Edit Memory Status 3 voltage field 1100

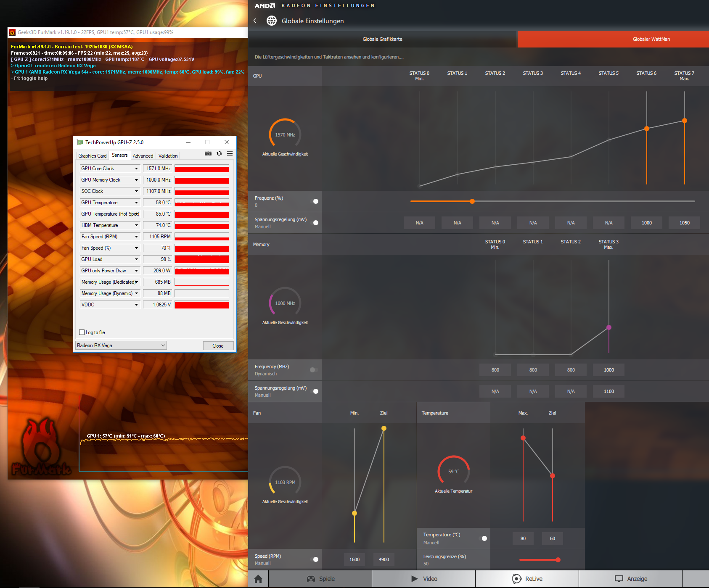609,391
